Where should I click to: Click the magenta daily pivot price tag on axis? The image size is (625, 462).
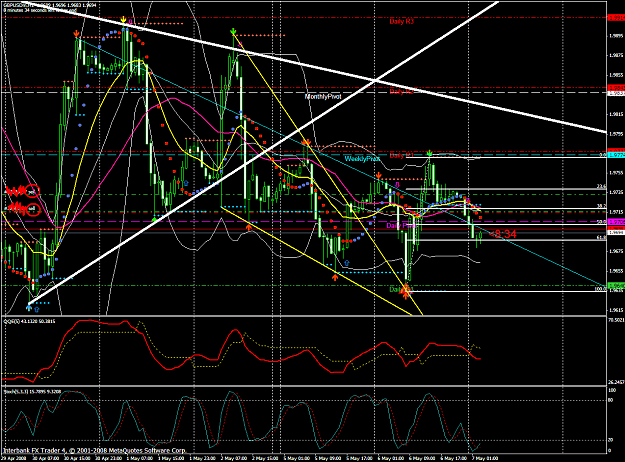click(616, 221)
